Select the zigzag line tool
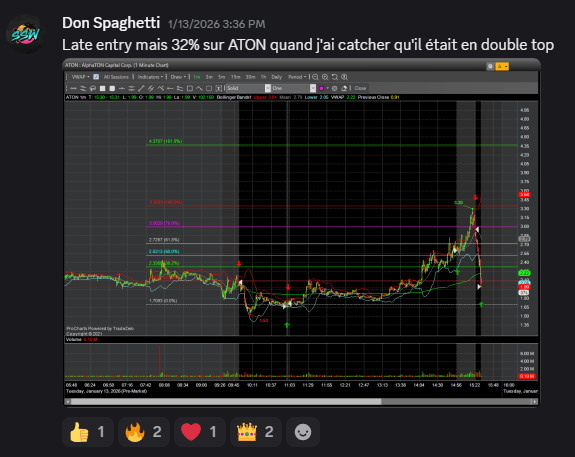 coord(161,88)
